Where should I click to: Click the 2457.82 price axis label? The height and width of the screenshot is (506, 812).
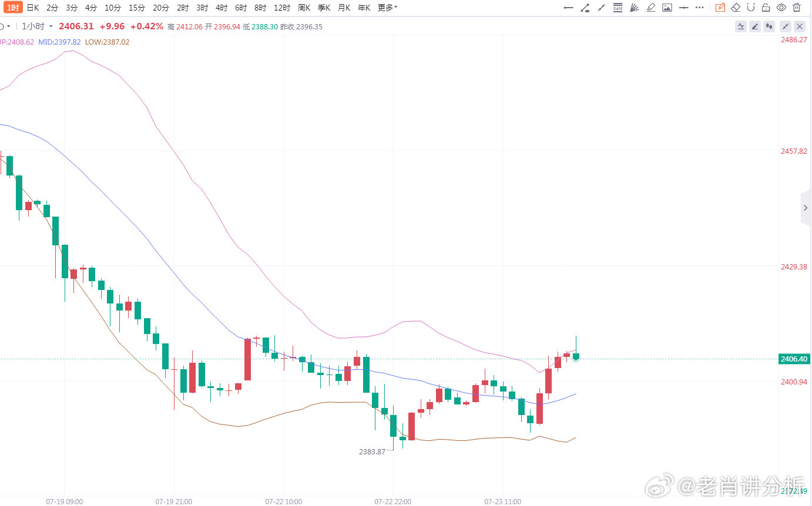coord(794,151)
